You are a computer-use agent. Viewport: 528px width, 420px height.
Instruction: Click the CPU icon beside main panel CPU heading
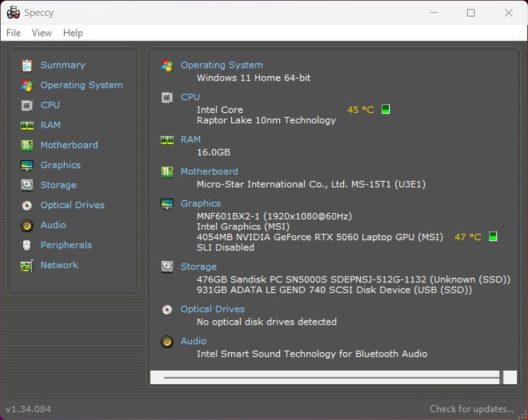pos(167,97)
